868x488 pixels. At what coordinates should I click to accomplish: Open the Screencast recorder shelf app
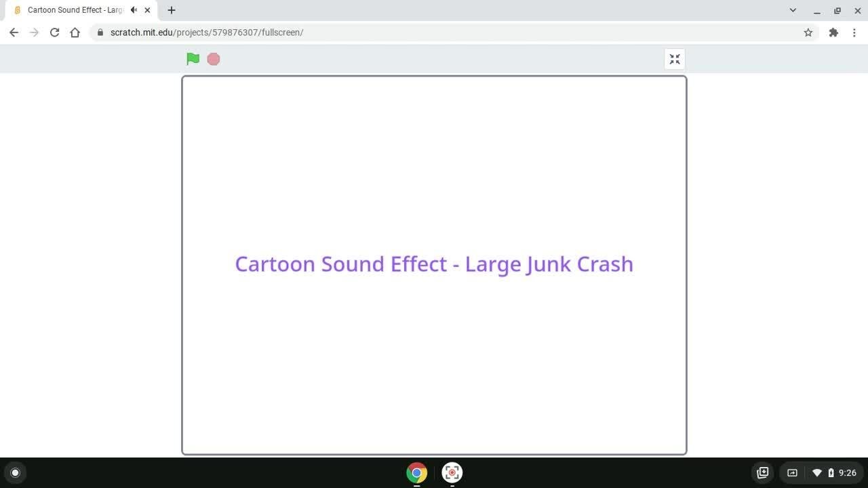click(452, 472)
